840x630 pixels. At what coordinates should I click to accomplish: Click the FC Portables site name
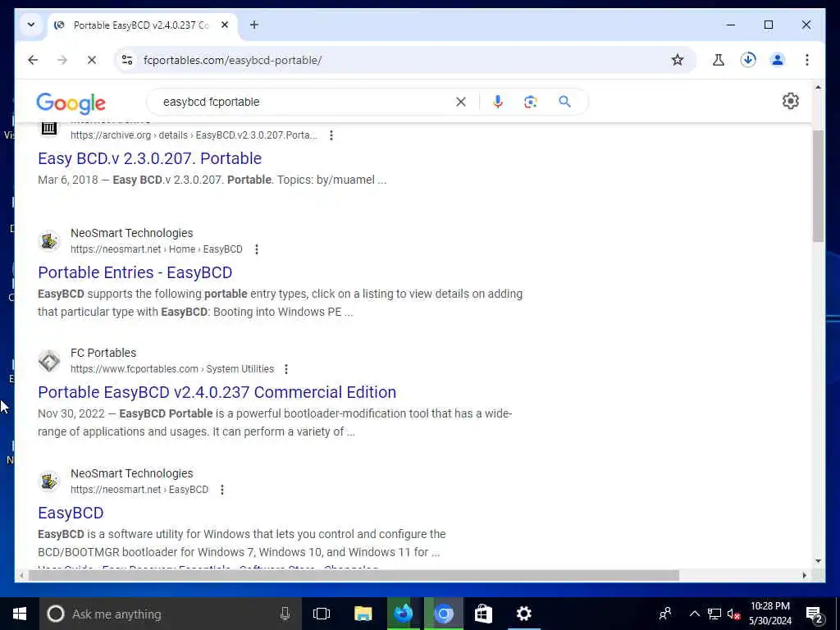[103, 353]
